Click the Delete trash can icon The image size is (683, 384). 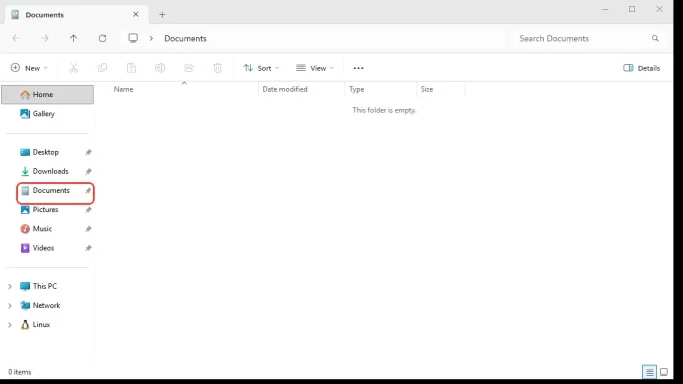tap(217, 68)
